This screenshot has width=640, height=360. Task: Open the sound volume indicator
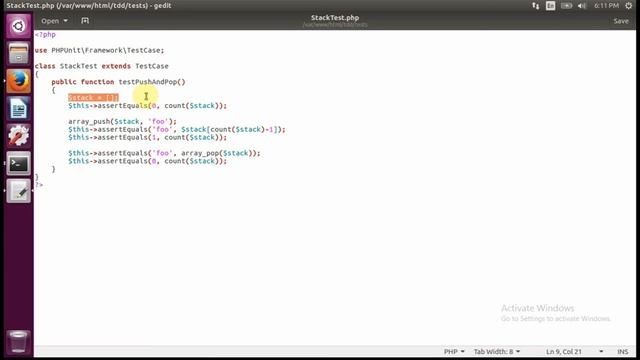click(582, 6)
